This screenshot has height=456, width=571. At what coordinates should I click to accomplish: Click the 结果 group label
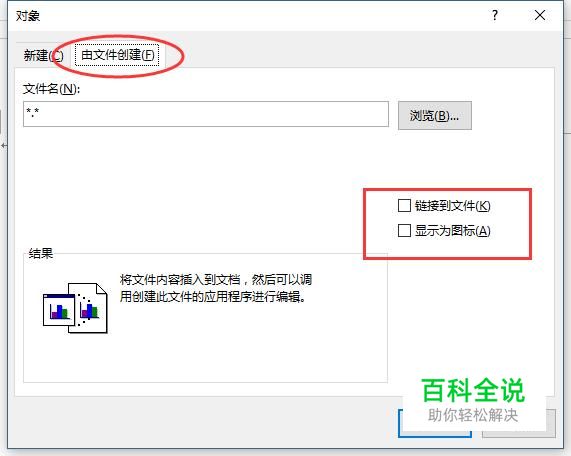tap(41, 253)
